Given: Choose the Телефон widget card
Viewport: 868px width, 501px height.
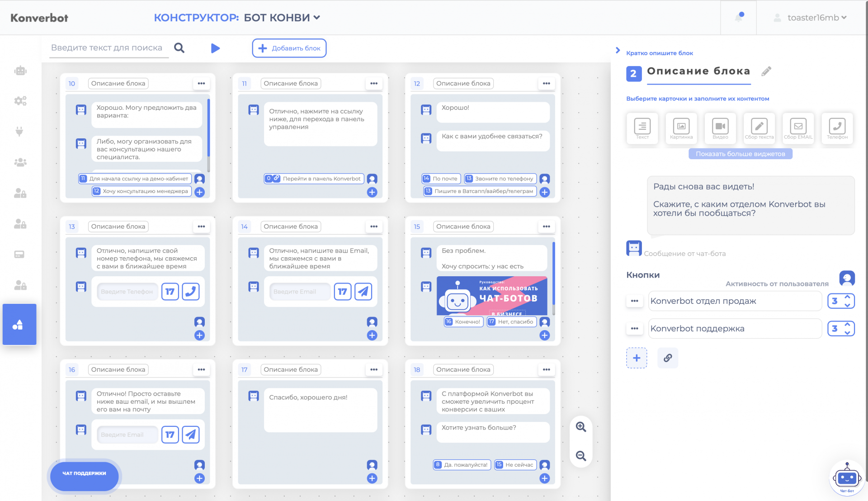Looking at the screenshot, I should [837, 128].
